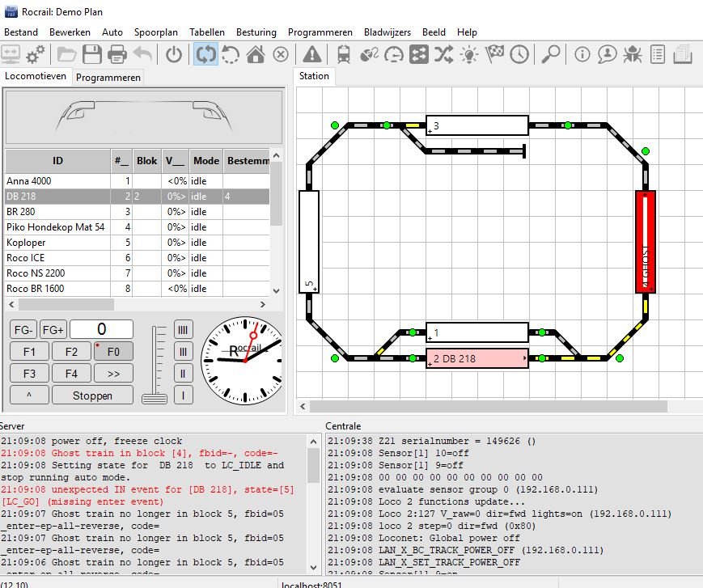703x588 pixels.
Task: Click the open plan folder icon
Action: (67, 55)
